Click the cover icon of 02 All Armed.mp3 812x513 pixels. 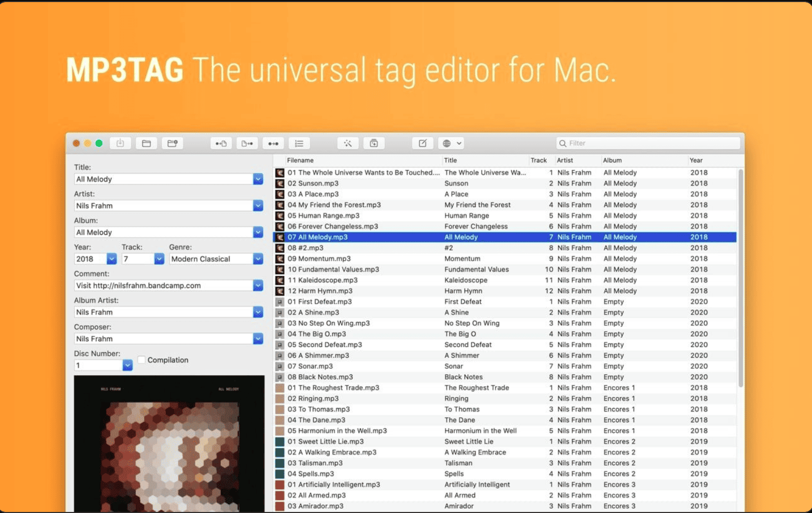[x=280, y=495]
